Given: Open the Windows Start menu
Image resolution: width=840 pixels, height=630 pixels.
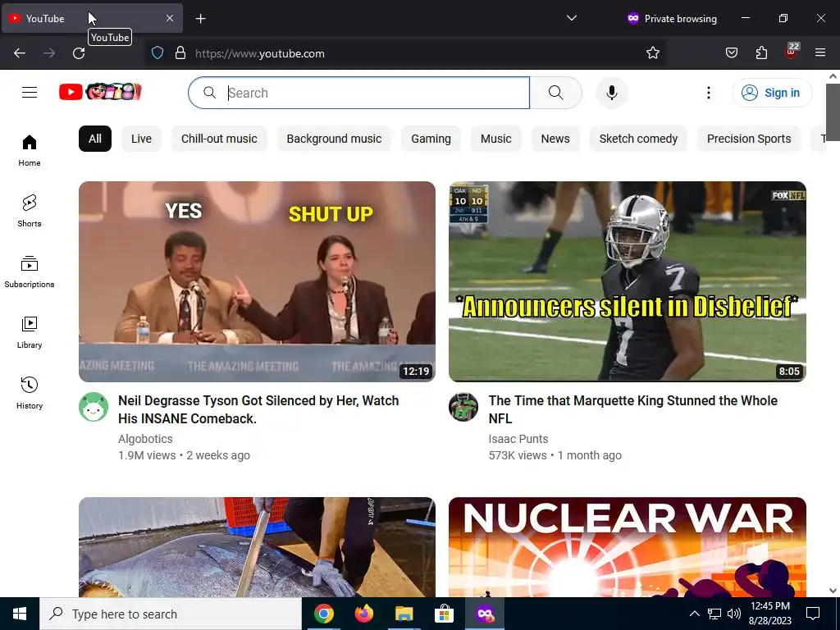Looking at the screenshot, I should [20, 614].
